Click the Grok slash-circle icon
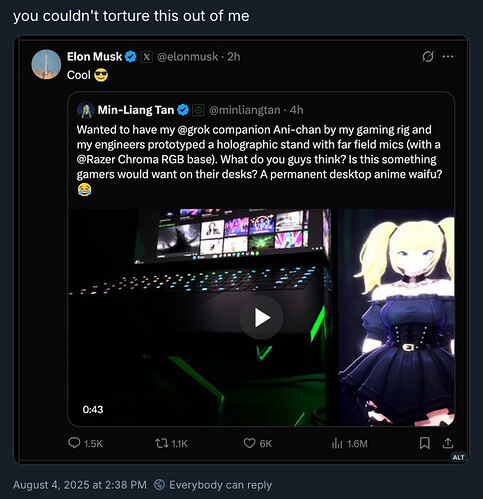Viewport: 483px width, 499px height. tap(427, 56)
